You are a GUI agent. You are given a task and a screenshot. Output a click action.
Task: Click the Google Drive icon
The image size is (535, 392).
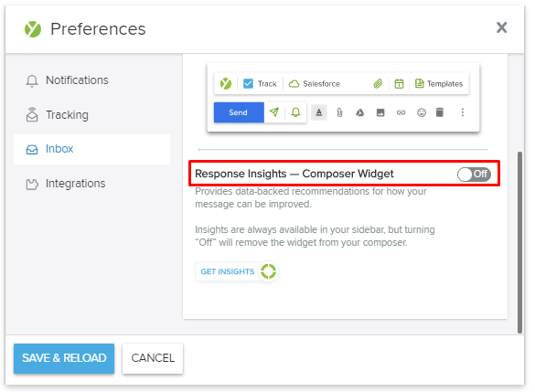(360, 112)
